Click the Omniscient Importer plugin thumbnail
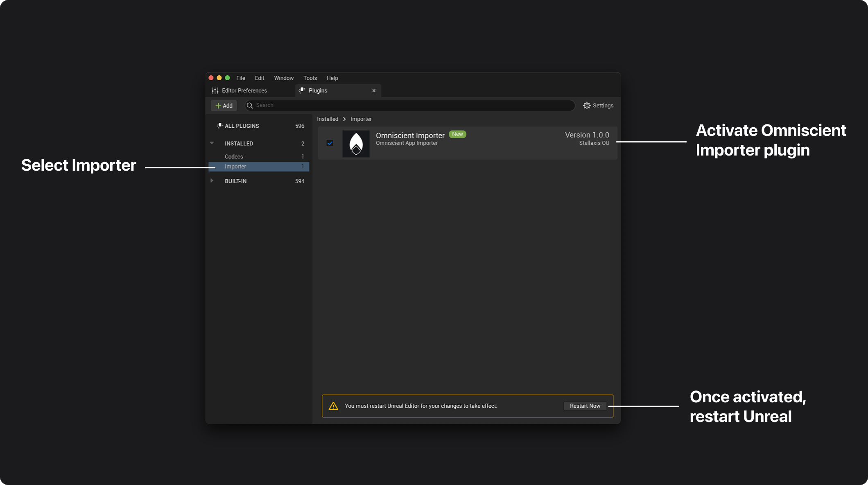This screenshot has width=868, height=485. [356, 143]
